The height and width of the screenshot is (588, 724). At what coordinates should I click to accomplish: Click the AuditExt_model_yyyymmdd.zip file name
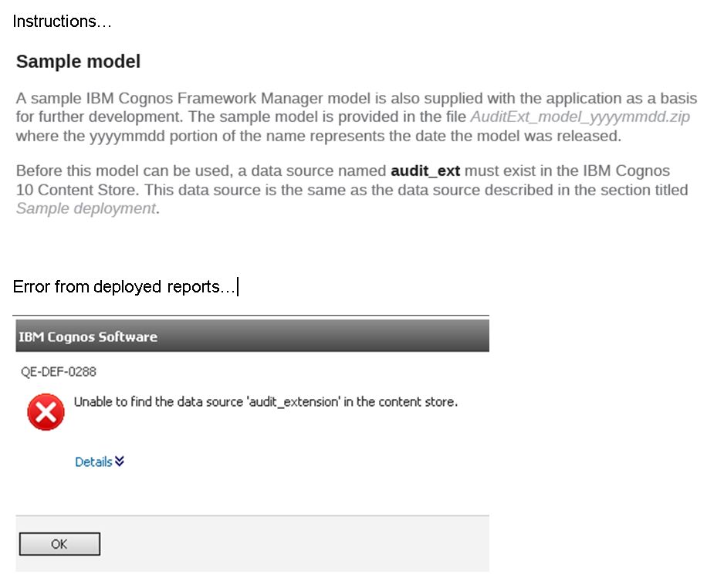click(x=580, y=117)
